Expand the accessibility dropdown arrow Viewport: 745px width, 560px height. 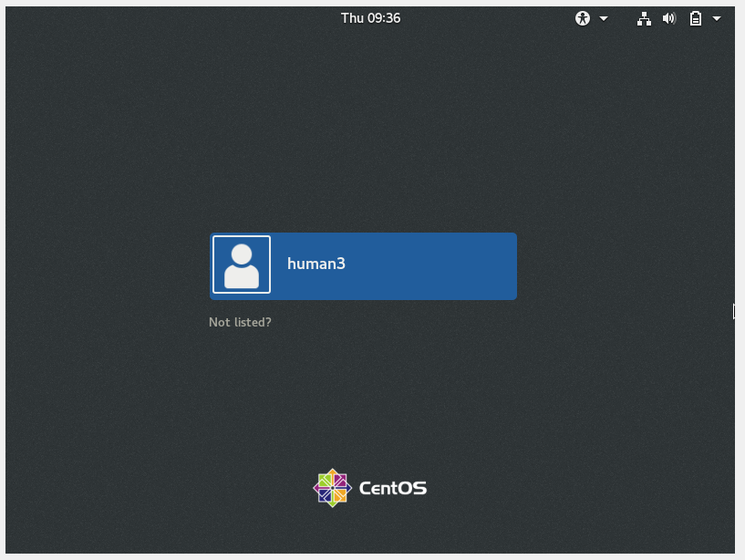click(x=604, y=19)
